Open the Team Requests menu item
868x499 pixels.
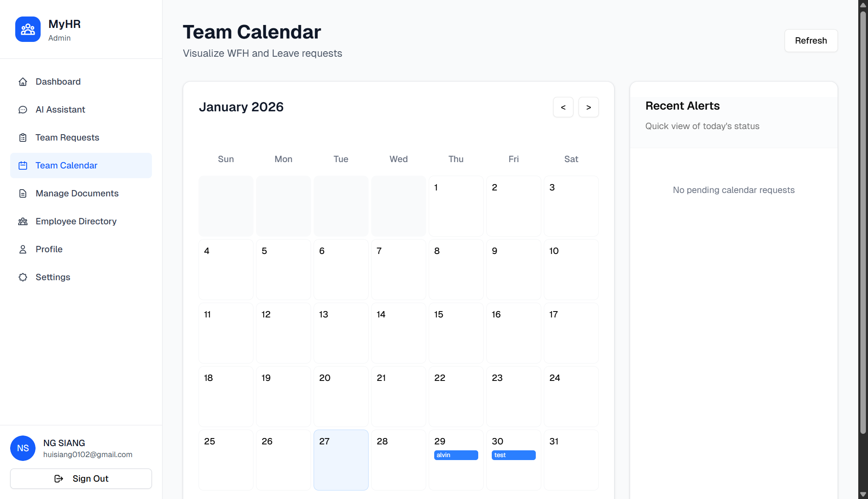67,138
